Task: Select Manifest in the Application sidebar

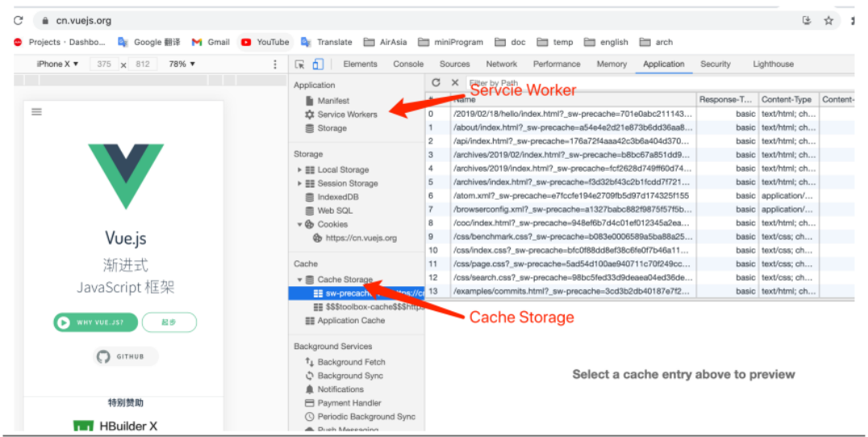Action: point(333,101)
